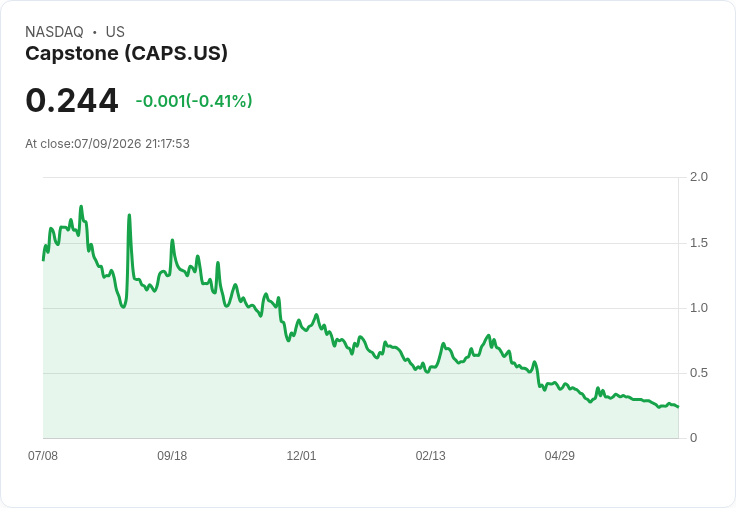Click the 1.5 price axis label
The width and height of the screenshot is (736, 508).
point(698,243)
